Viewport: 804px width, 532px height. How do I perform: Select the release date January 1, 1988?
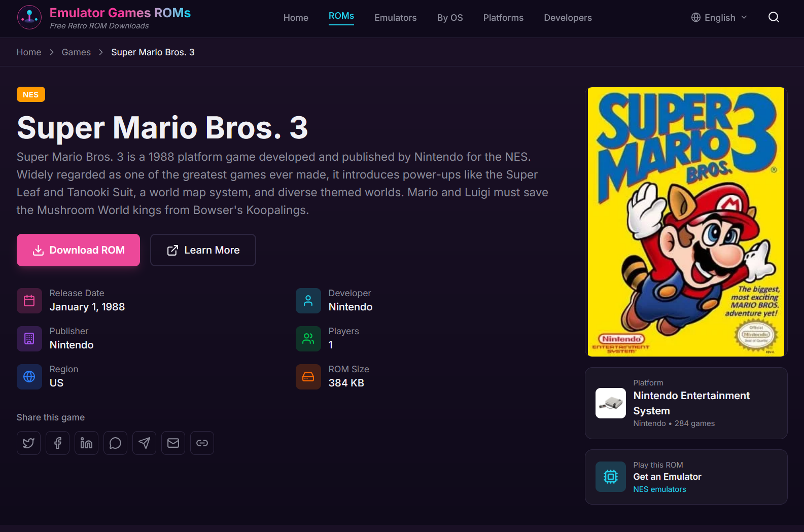[x=87, y=307]
